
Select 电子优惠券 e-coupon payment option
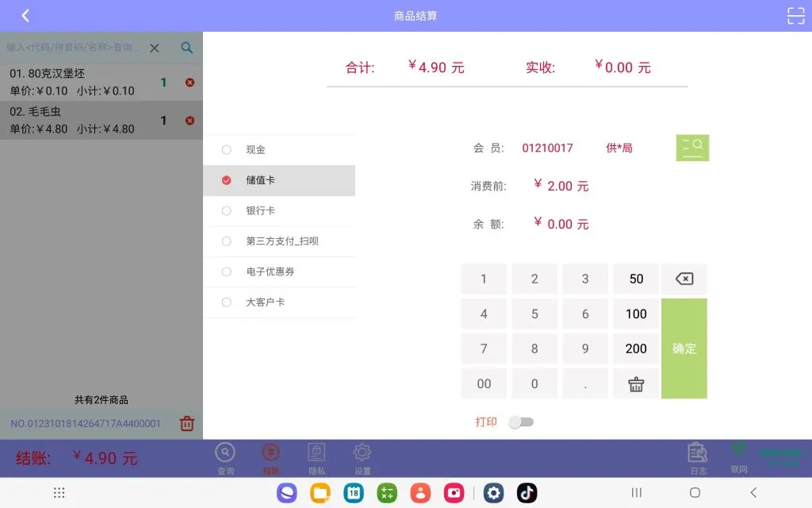[x=270, y=272]
